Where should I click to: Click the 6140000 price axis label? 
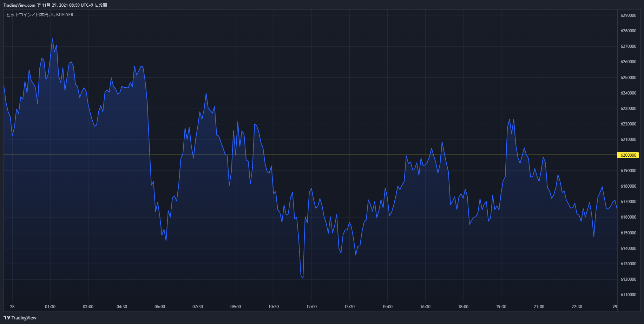(x=628, y=248)
